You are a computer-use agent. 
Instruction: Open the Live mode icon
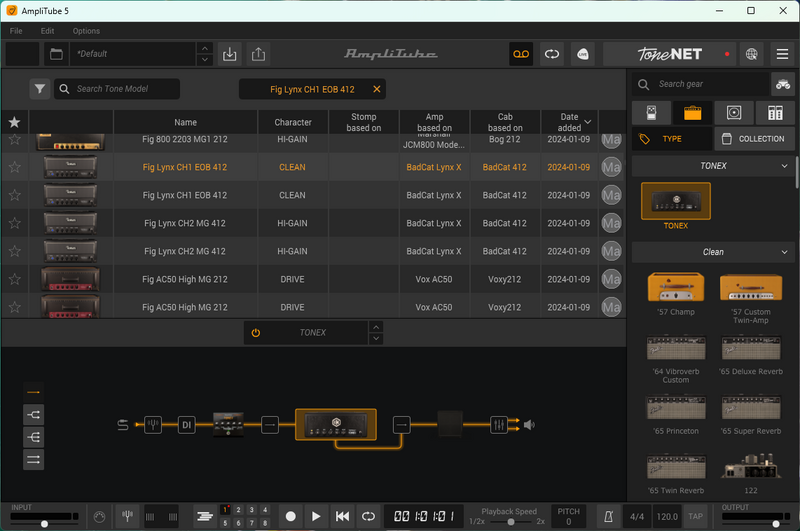point(583,54)
